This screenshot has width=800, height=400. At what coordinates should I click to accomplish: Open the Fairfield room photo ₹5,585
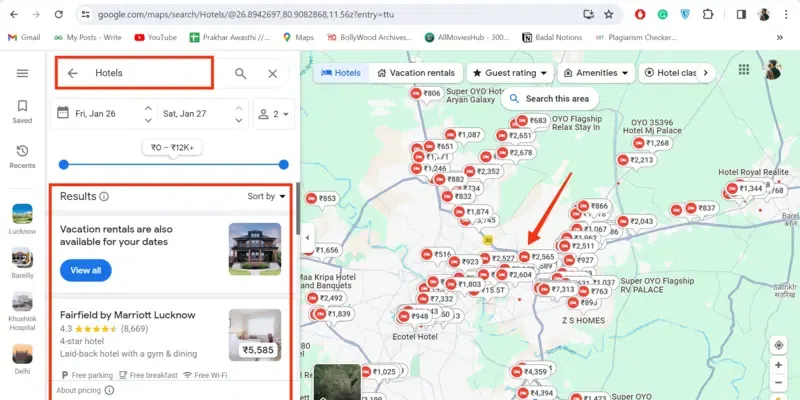click(255, 335)
